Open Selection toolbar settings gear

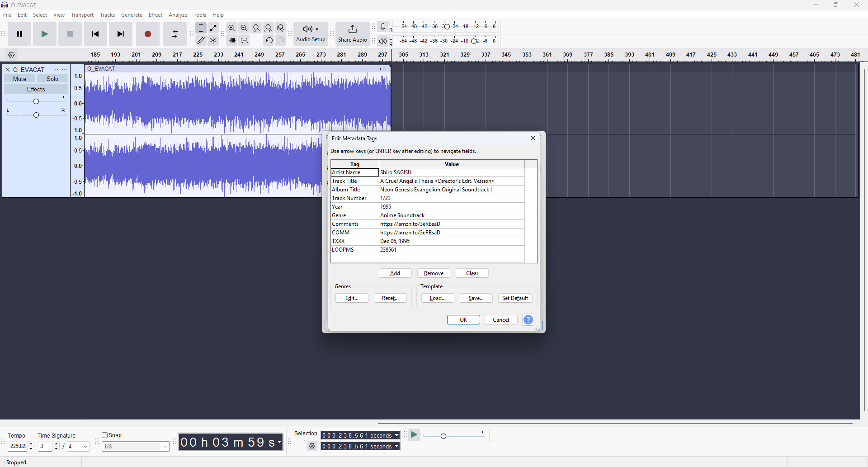tap(312, 446)
